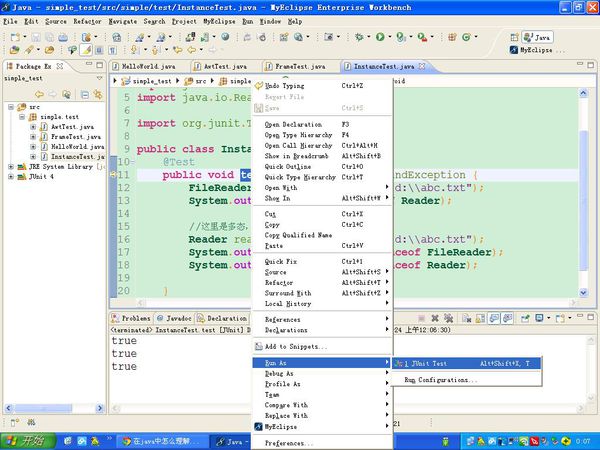This screenshot has height=450, width=600.
Task: Click the Back navigation yellow arrow icon
Action: [x=191, y=50]
